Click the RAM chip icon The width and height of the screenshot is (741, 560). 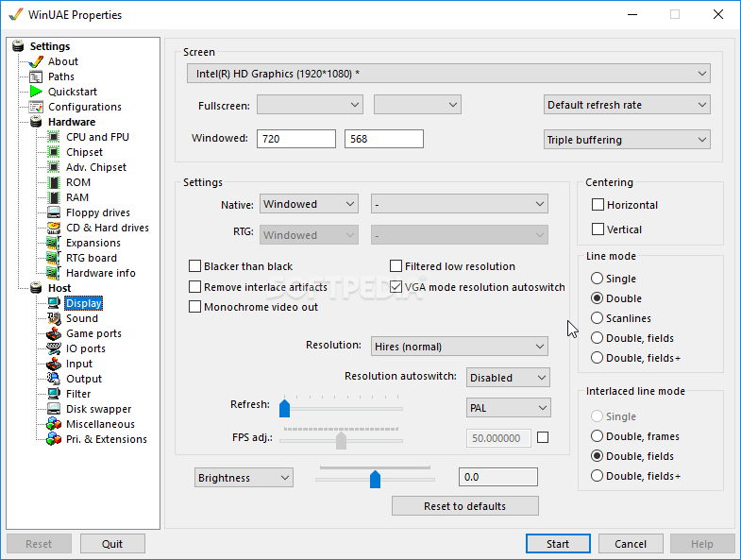coord(54,197)
